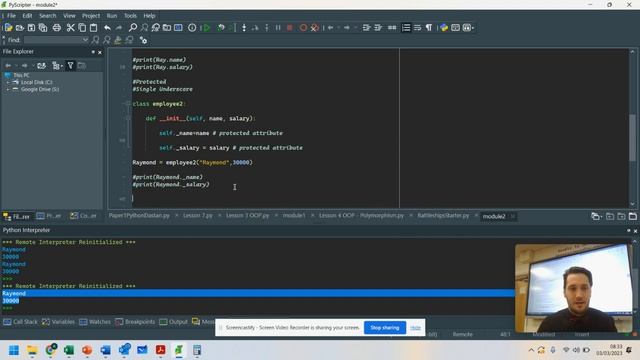
Task: Open the Run menu
Action: (x=112, y=16)
